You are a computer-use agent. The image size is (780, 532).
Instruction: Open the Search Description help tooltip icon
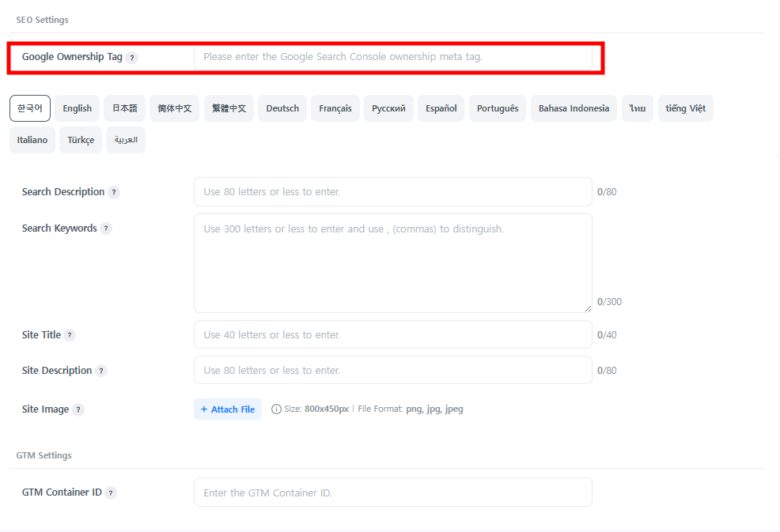[114, 192]
